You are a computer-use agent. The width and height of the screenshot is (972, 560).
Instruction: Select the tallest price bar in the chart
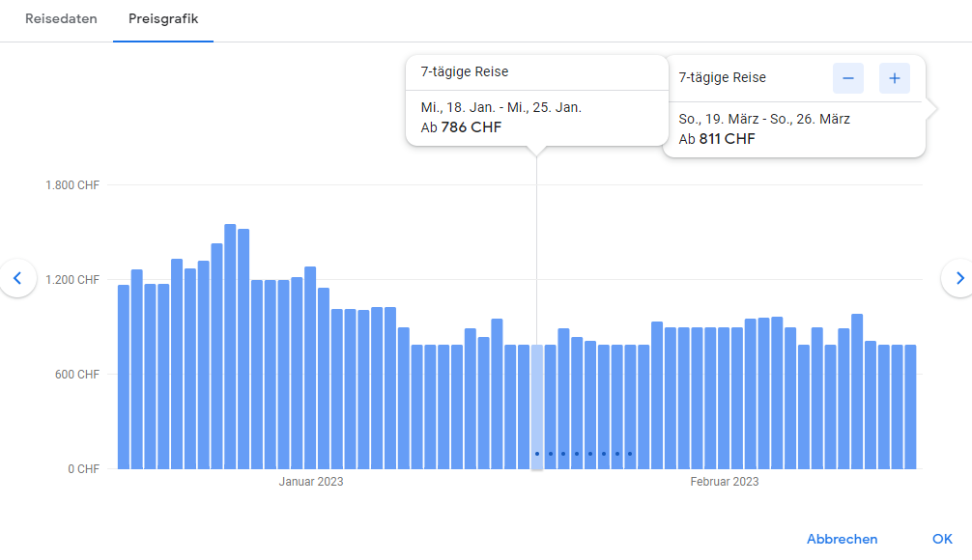(x=230, y=348)
